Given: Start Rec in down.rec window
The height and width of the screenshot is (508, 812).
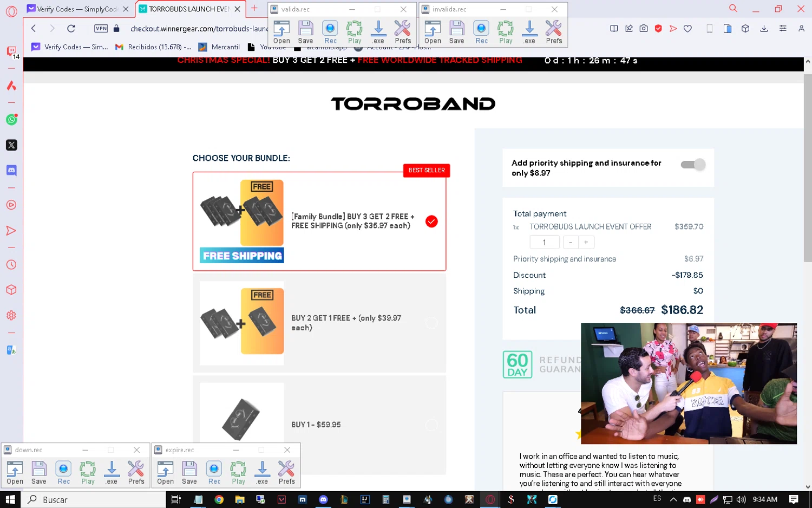Looking at the screenshot, I should (63, 473).
